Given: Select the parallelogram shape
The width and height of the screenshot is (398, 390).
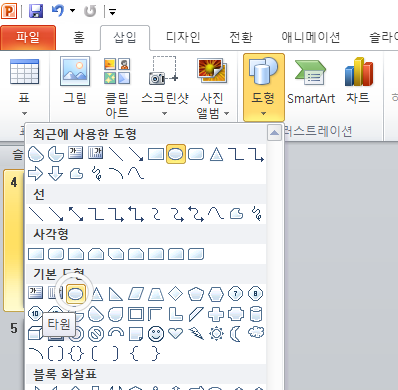Looking at the screenshot, I should [x=136, y=294].
